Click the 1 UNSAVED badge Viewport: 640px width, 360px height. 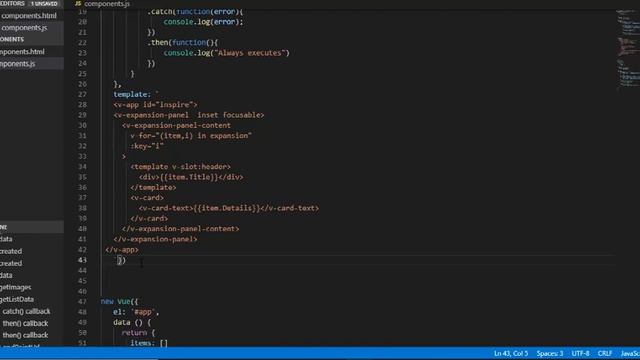(44, 4)
